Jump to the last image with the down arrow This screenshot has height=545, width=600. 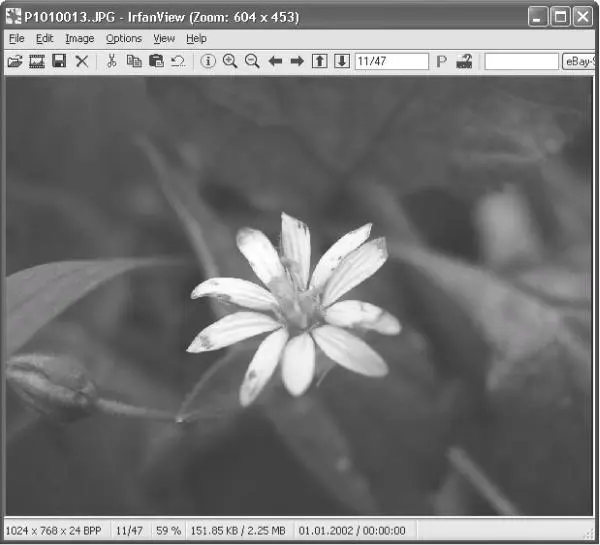[x=342, y=61]
